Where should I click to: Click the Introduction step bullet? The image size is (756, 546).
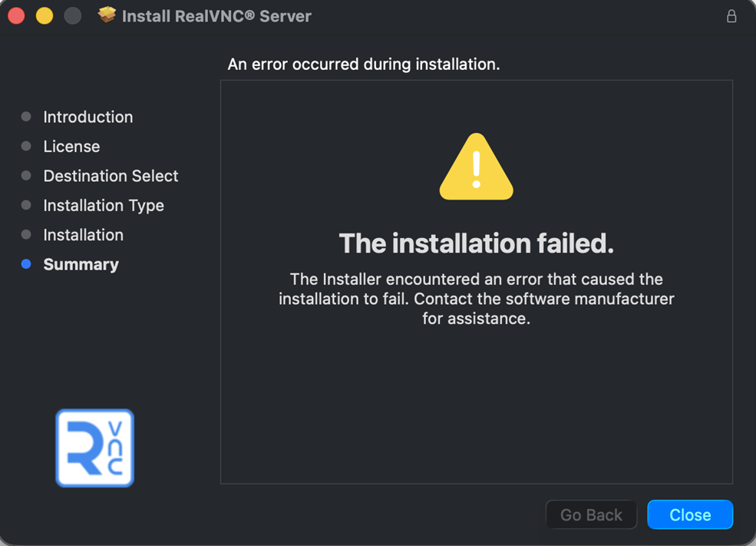pyautogui.click(x=26, y=117)
